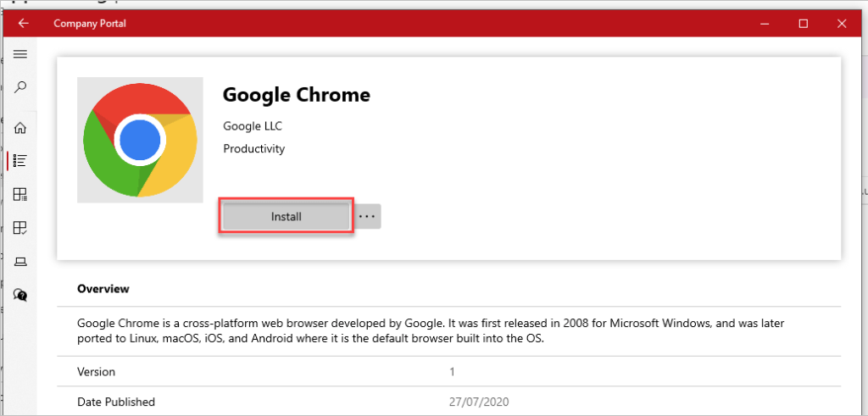Go back with the title bar arrow
This screenshot has width=868, height=416.
pos(23,23)
